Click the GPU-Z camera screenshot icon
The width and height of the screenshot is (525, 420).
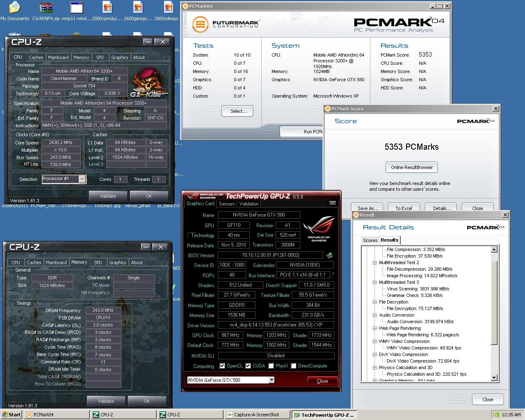[333, 203]
